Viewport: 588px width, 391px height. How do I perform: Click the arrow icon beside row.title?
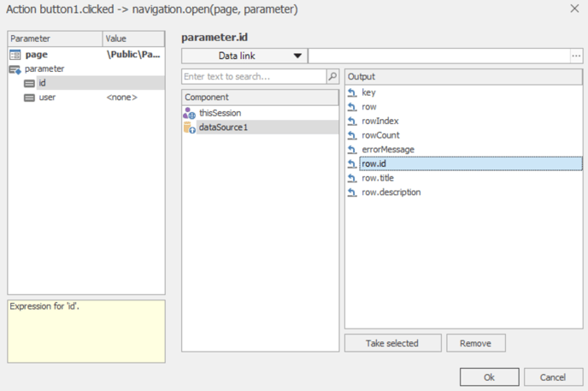click(352, 178)
